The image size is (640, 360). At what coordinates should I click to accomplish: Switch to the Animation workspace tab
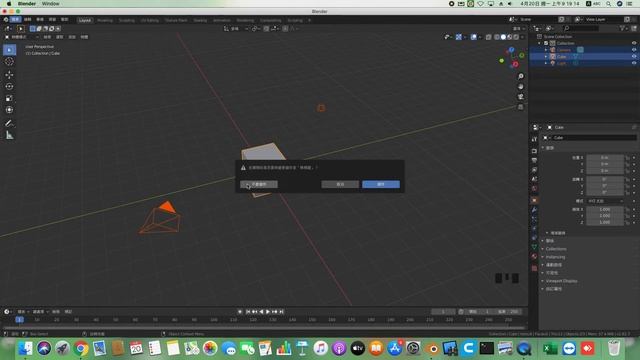click(222, 20)
